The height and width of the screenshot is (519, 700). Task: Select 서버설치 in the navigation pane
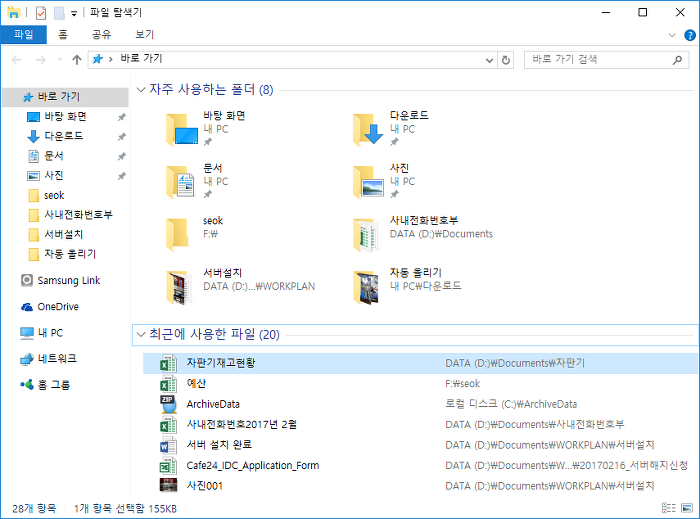pos(66,234)
